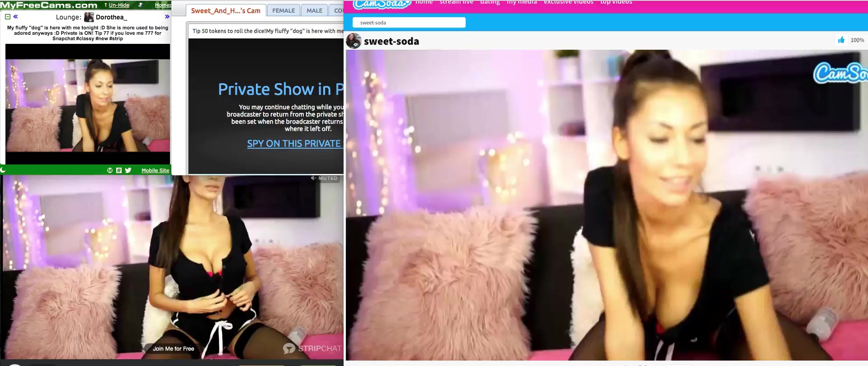The height and width of the screenshot is (366, 868).
Task: Switch to the FEMALE tab
Action: pos(283,10)
